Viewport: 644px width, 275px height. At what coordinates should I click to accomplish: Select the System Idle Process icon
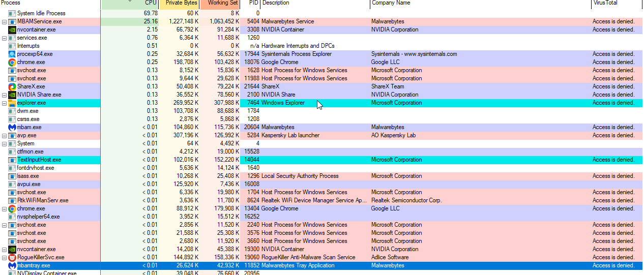(12, 13)
